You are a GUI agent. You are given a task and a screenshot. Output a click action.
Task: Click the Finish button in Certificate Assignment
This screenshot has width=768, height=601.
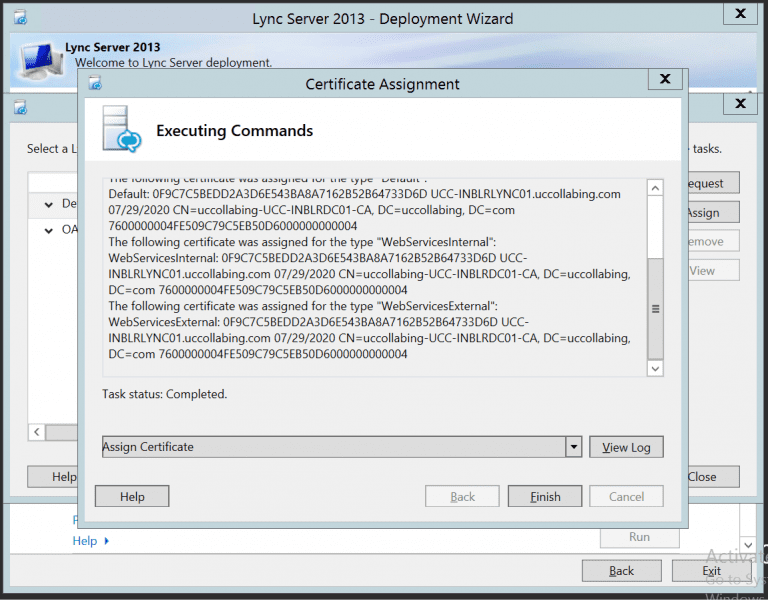545,496
